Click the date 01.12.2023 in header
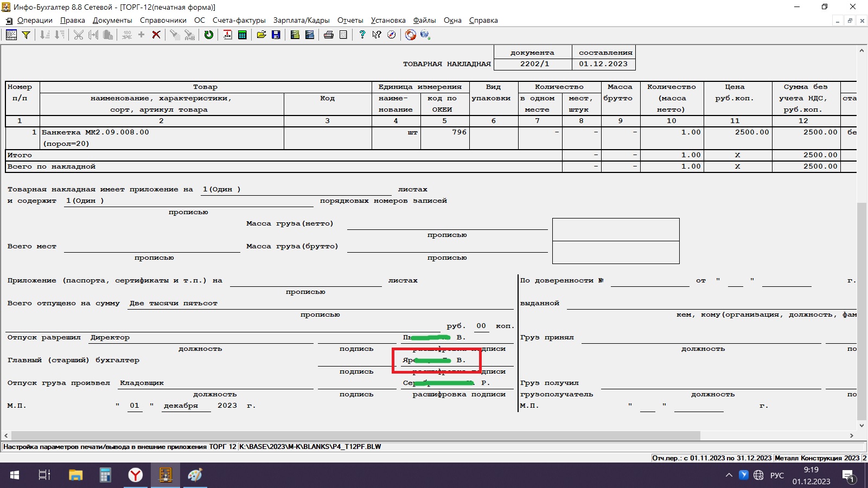The image size is (868, 488). (603, 64)
